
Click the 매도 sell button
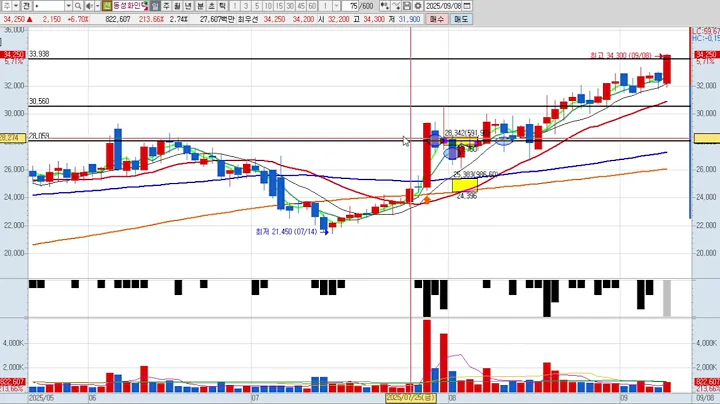coord(461,19)
